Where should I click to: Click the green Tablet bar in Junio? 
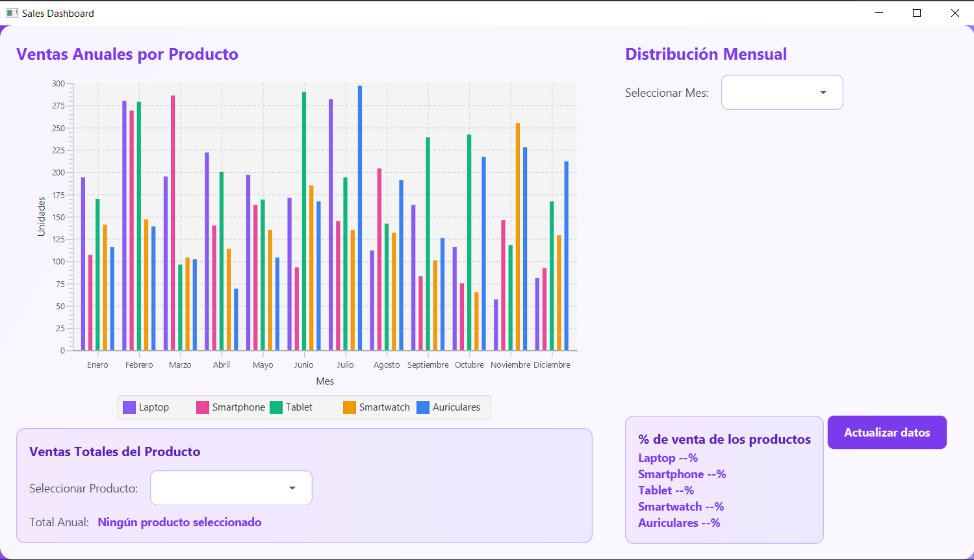(x=304, y=221)
